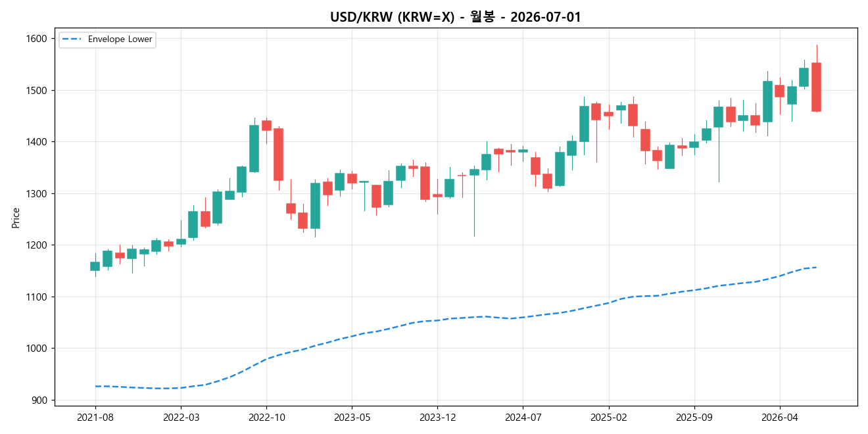The image size is (868, 434).
Task: Click the 1600 y-axis tick label
Action: pos(37,39)
